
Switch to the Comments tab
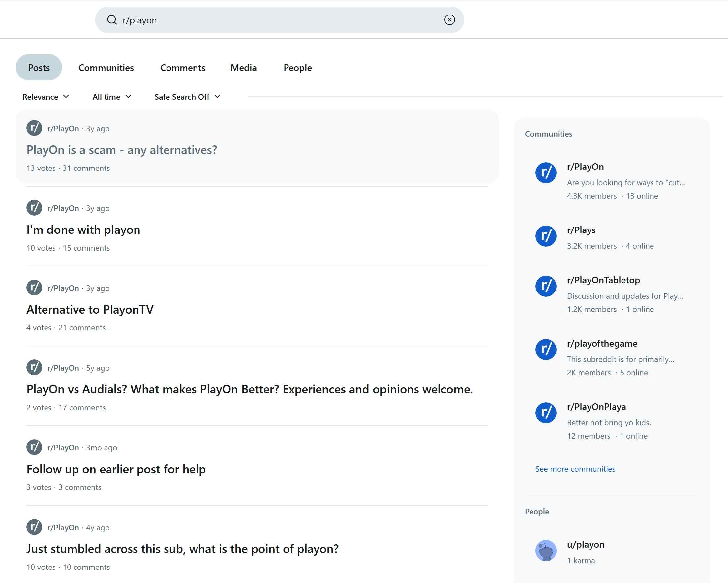click(x=183, y=68)
